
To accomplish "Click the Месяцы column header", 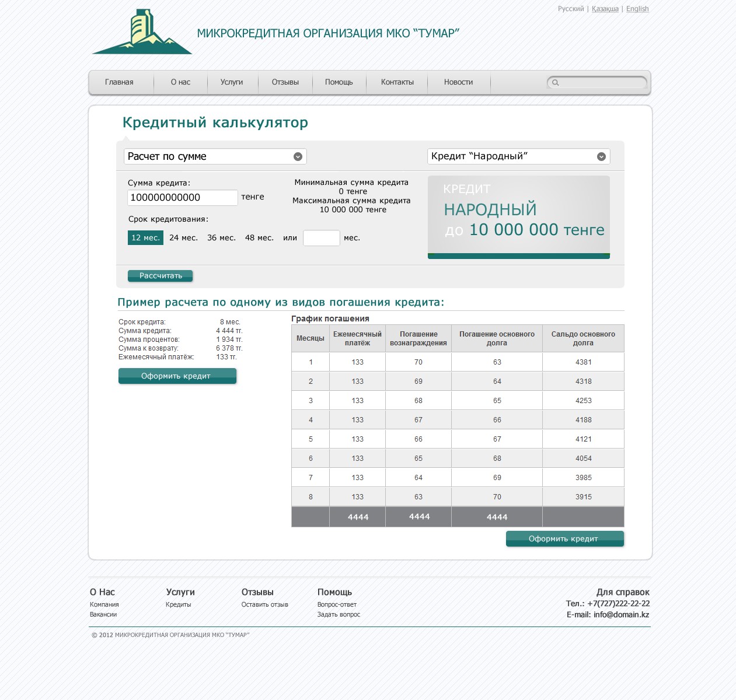I will point(311,338).
